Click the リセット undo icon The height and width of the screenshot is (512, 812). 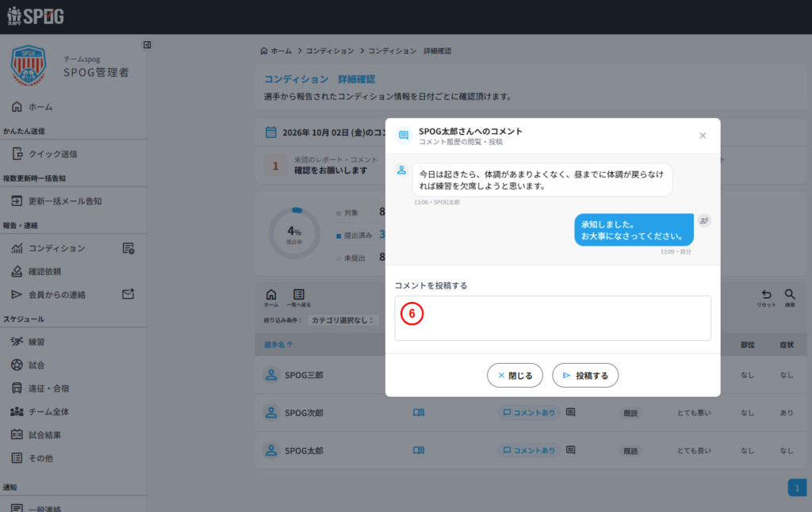767,298
